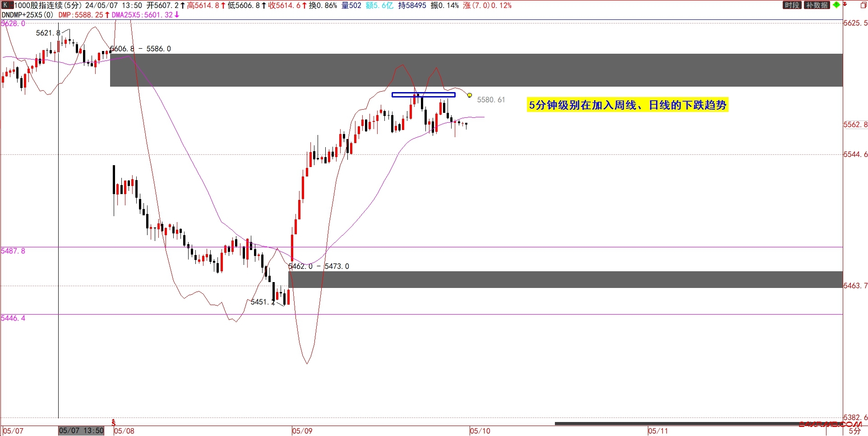Image resolution: width=868 pixels, height=436 pixels.
Task: Click the horizontal scrollbar at the chart bottom
Action: coord(698,423)
